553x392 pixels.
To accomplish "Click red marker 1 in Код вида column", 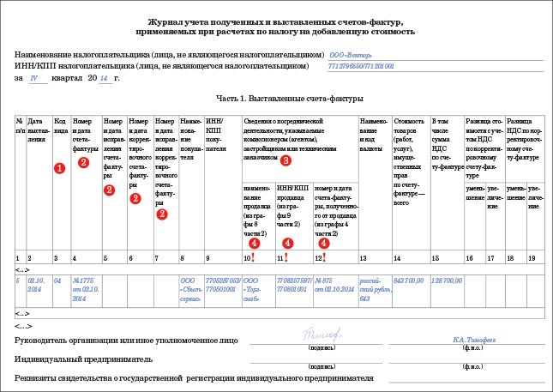I will click(59, 168).
